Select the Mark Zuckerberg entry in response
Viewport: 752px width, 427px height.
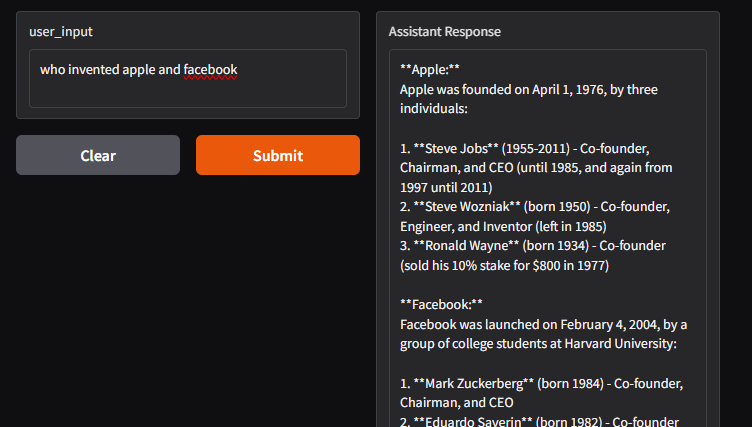(x=541, y=393)
